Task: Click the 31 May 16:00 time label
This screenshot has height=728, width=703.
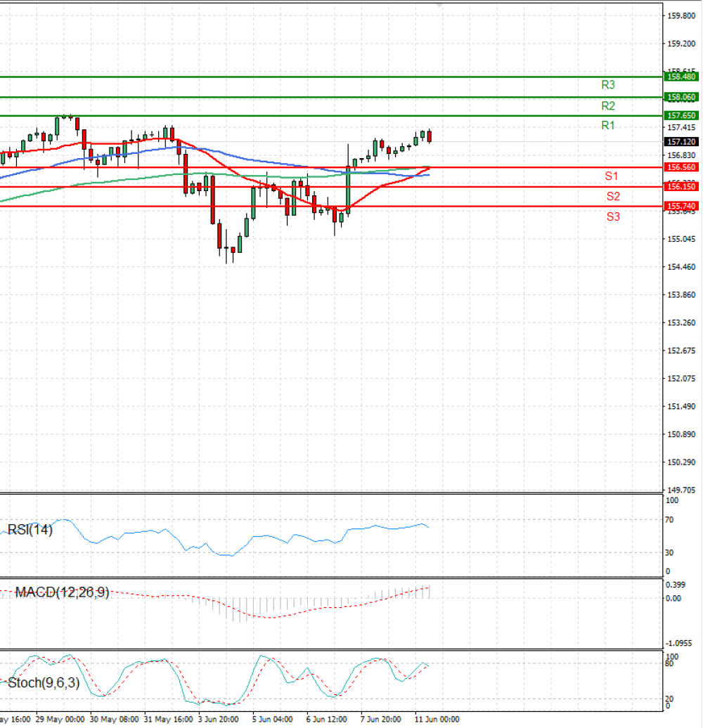Action: pyautogui.click(x=169, y=719)
